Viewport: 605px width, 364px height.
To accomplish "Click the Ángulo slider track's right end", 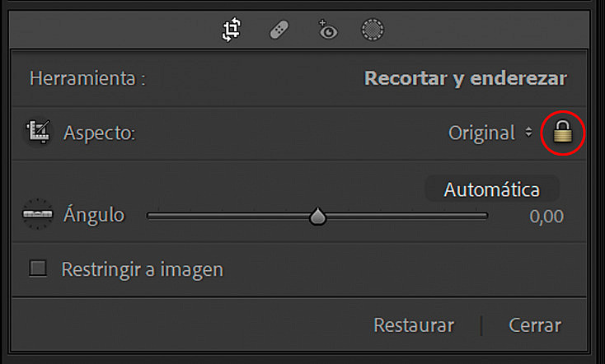I will point(484,216).
